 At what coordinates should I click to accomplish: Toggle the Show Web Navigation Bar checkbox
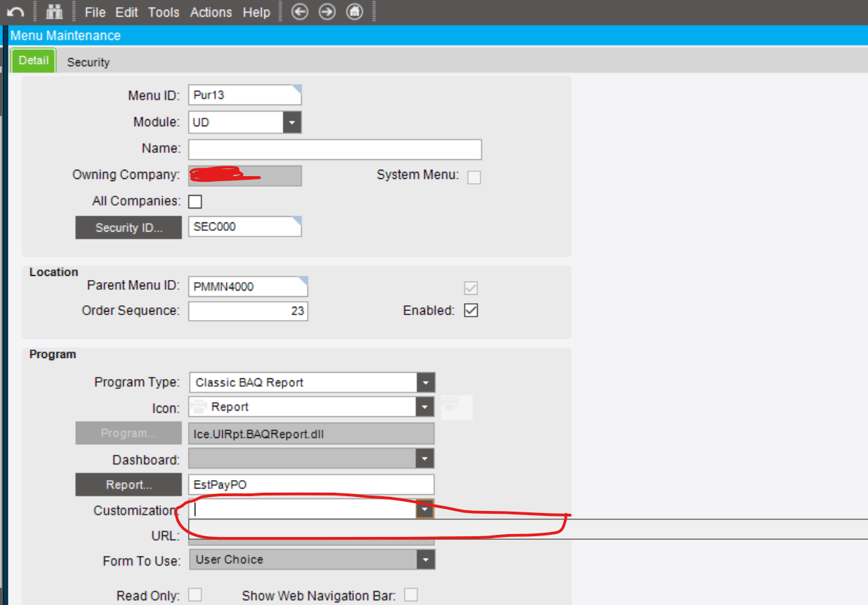[x=411, y=594]
